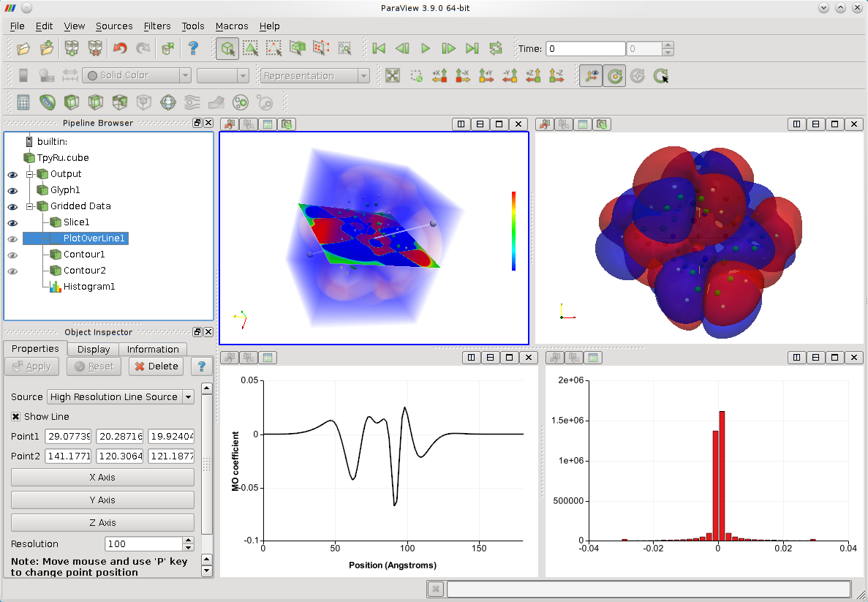Click the color legend bar in 3D view

click(513, 231)
